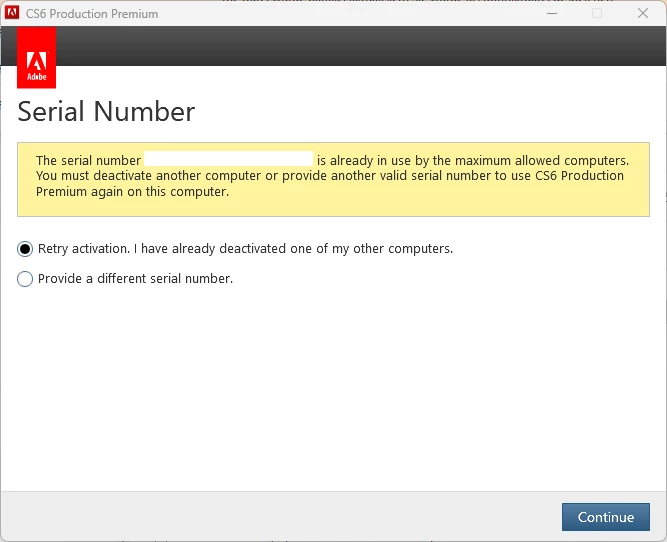Click the Adobe logo in the header

coord(37,58)
